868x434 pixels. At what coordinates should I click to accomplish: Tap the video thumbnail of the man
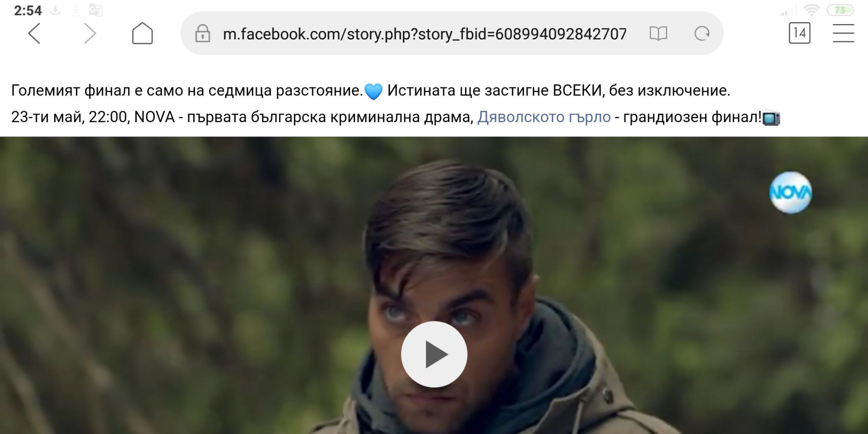point(434,285)
